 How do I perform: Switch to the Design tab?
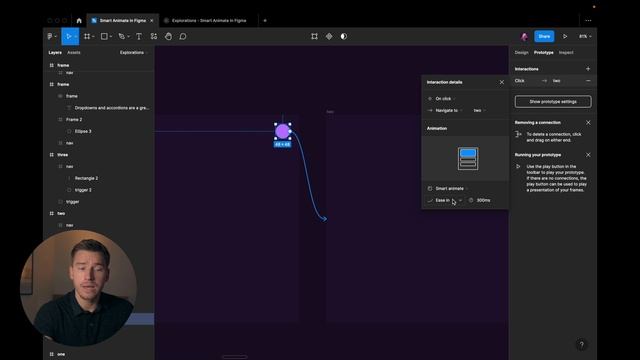pyautogui.click(x=521, y=53)
